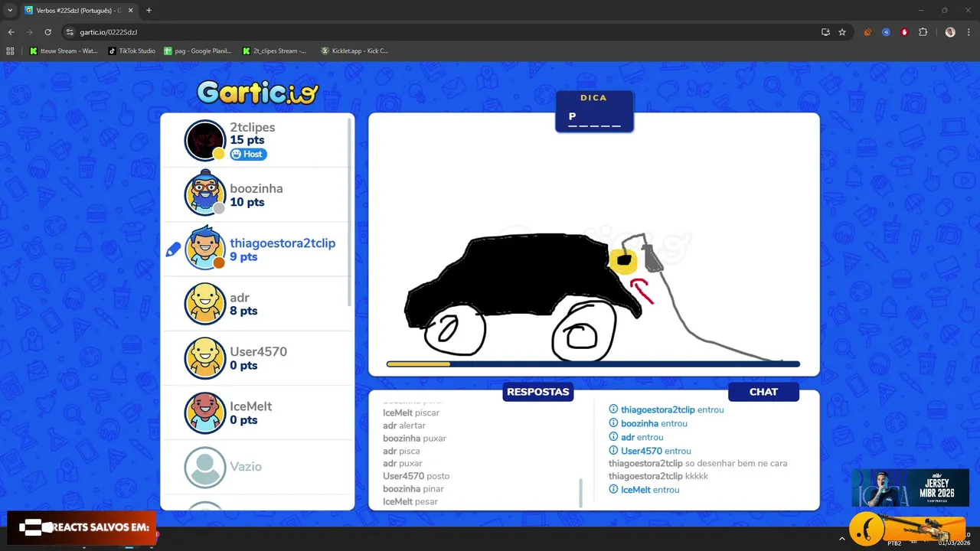This screenshot has width=980, height=551.
Task: Open a new browser tab
Action: 149,11
